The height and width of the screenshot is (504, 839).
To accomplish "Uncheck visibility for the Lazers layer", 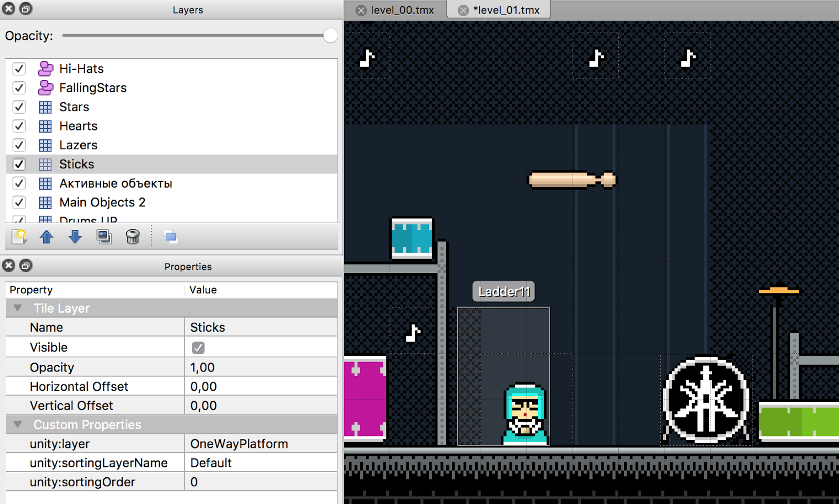I will (x=19, y=145).
